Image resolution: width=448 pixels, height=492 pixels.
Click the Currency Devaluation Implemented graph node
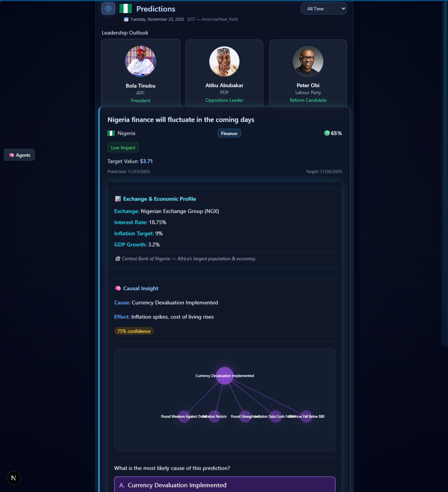coord(225,376)
